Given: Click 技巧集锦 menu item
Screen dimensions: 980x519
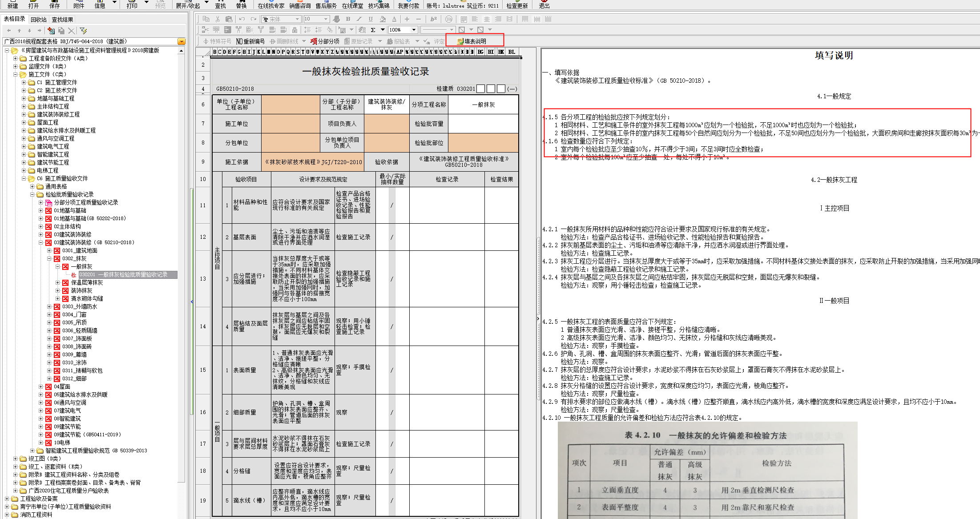Looking at the screenshot, I should pyautogui.click(x=379, y=6).
